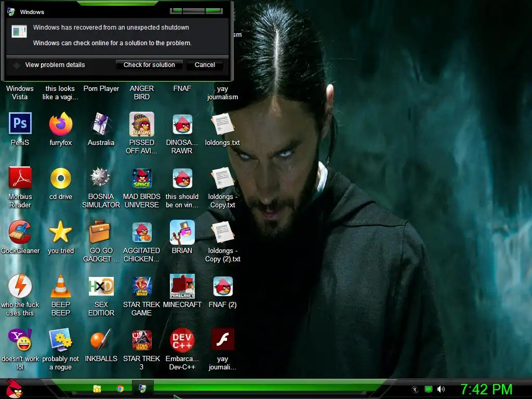Viewport: 532px width, 399px height.
Task: Launch the INKBALLS icon
Action: click(100, 340)
